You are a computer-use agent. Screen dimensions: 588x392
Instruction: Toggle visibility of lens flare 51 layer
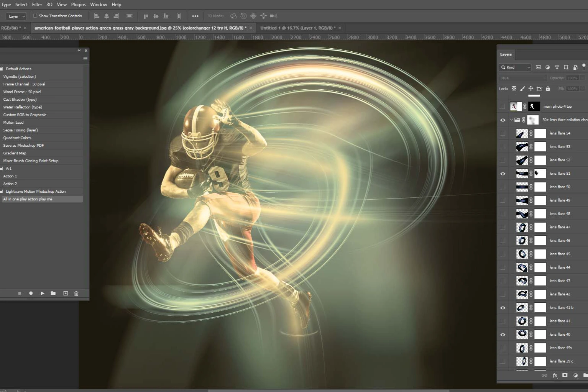[x=503, y=174]
